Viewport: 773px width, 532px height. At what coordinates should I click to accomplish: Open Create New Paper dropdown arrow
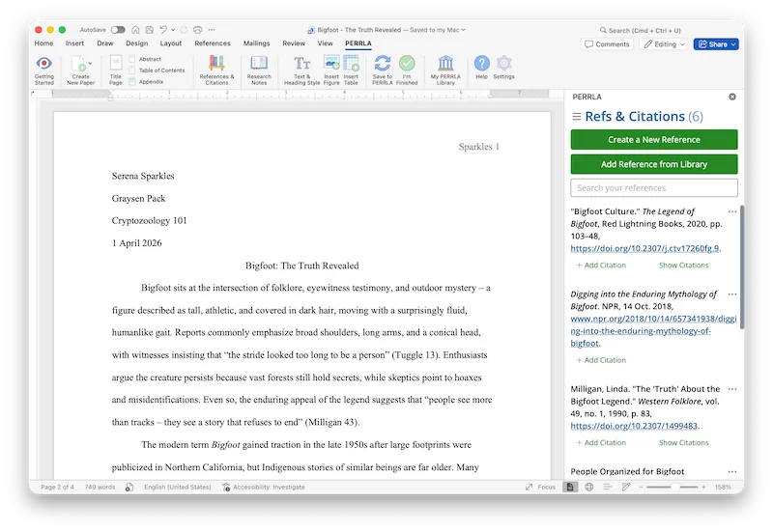pyautogui.click(x=90, y=63)
